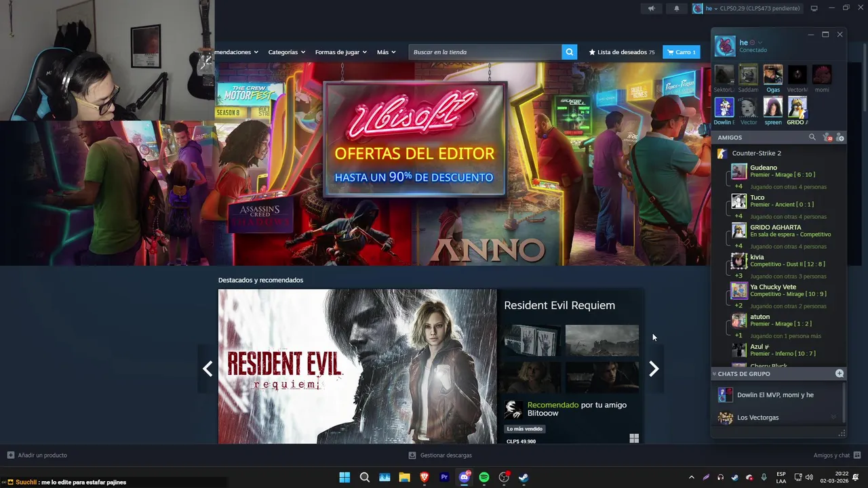Go to previous featured game with left arrow

[208, 369]
